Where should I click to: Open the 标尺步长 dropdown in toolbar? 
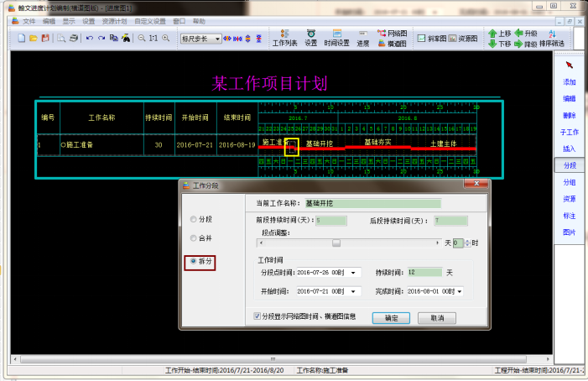point(217,39)
